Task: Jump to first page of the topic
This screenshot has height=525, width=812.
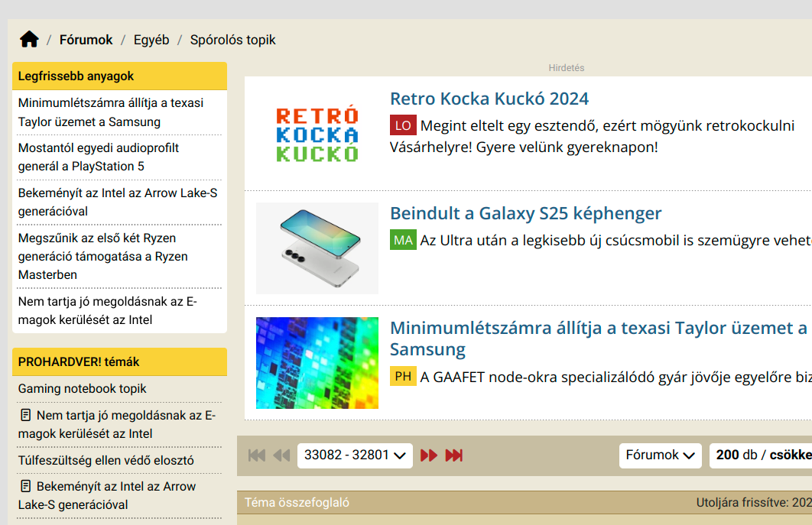Action: point(257,455)
